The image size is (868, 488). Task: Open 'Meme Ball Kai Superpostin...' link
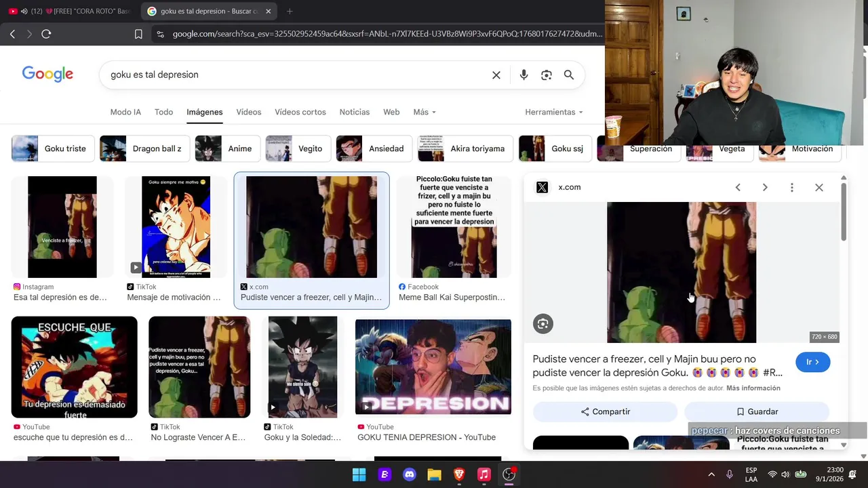point(452,298)
